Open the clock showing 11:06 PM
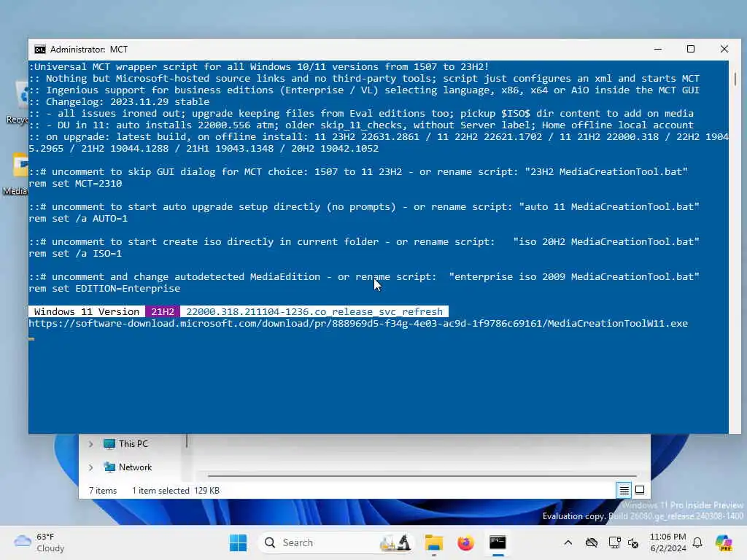The width and height of the screenshot is (747, 560). click(x=668, y=542)
